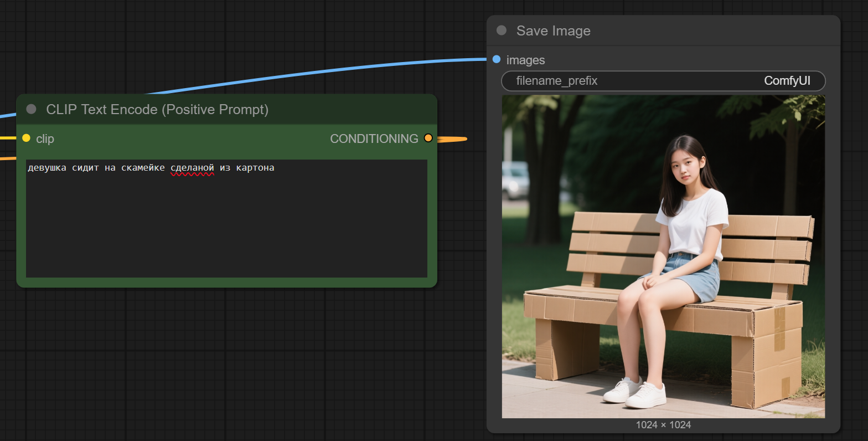Click the empty canvas below the prompt node
Viewport: 868px width, 441px height.
tap(221, 360)
